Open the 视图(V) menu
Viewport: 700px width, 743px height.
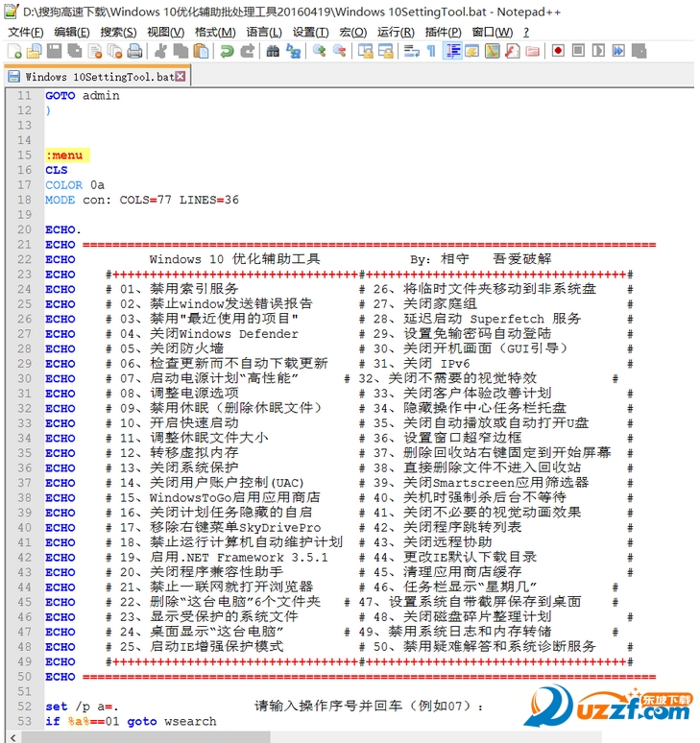click(165, 33)
